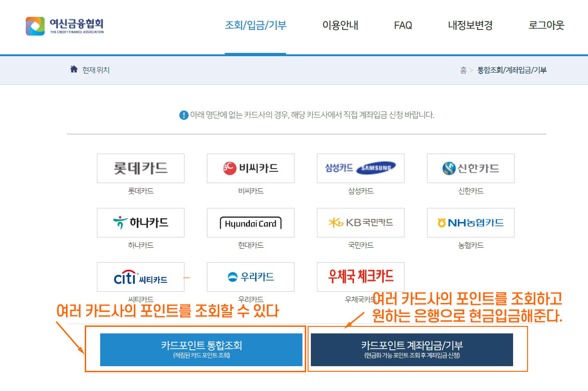
Task: Open 내정보변경 menu item
Action: coord(470,25)
